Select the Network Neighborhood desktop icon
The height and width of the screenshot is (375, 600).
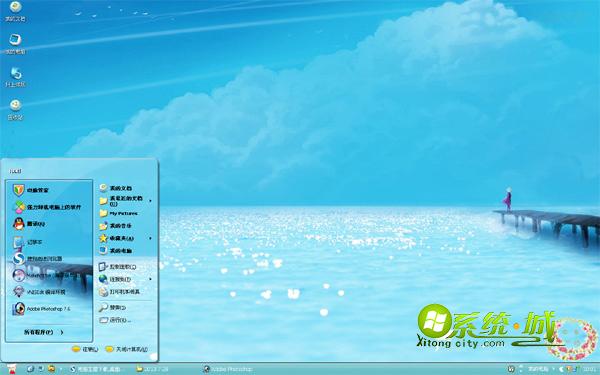[15, 77]
